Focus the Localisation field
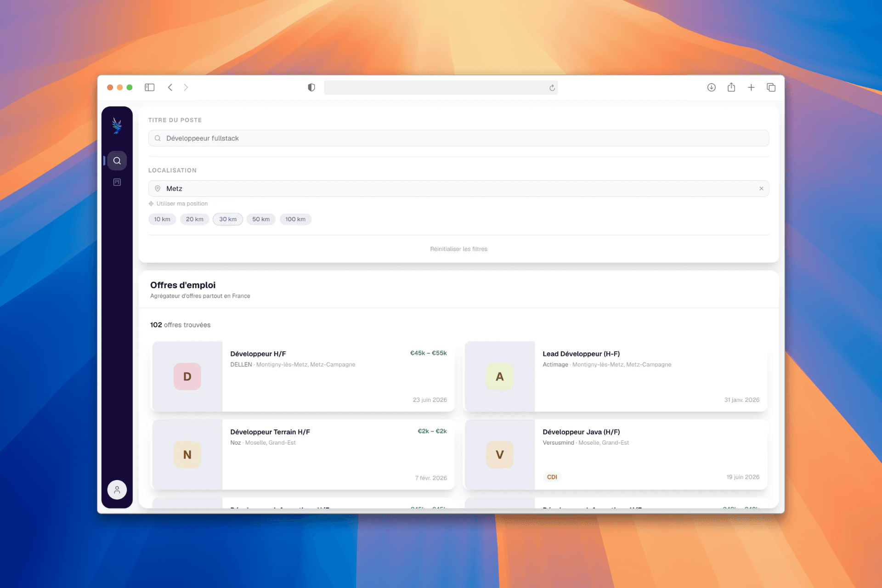The height and width of the screenshot is (588, 882). click(x=458, y=188)
